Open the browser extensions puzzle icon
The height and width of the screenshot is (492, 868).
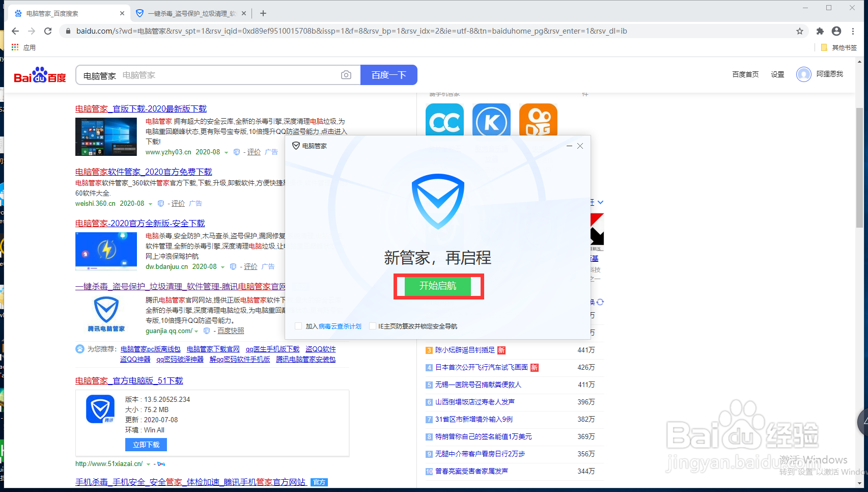click(x=820, y=31)
